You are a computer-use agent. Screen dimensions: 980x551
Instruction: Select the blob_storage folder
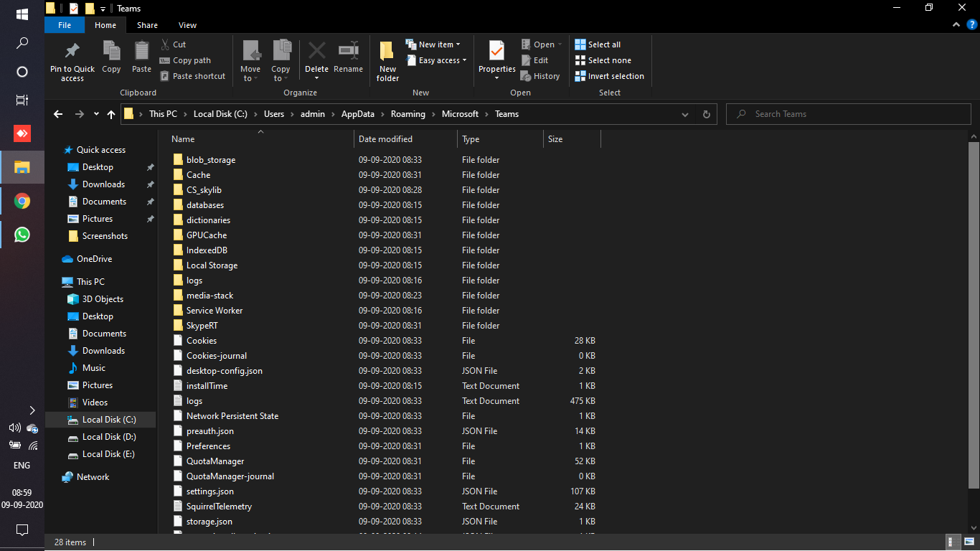[x=211, y=160]
